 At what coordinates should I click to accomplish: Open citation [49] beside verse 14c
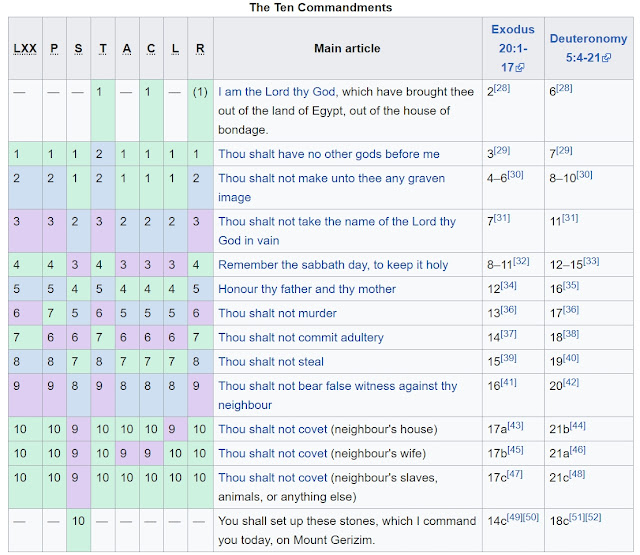(515, 517)
